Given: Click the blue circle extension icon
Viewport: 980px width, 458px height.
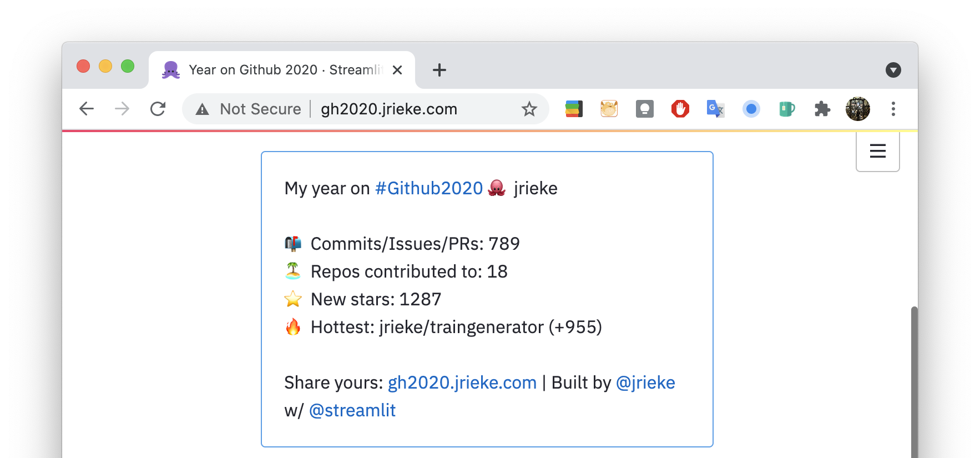Looking at the screenshot, I should (751, 109).
